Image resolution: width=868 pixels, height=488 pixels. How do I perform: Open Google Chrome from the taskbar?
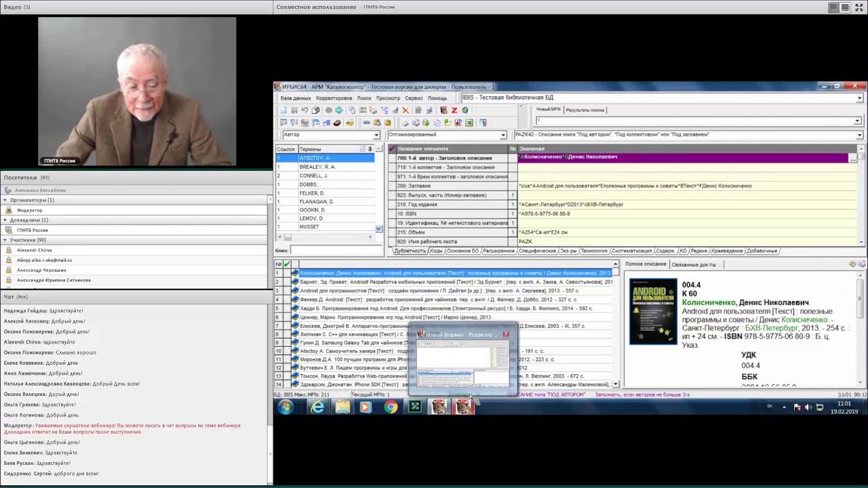(391, 407)
